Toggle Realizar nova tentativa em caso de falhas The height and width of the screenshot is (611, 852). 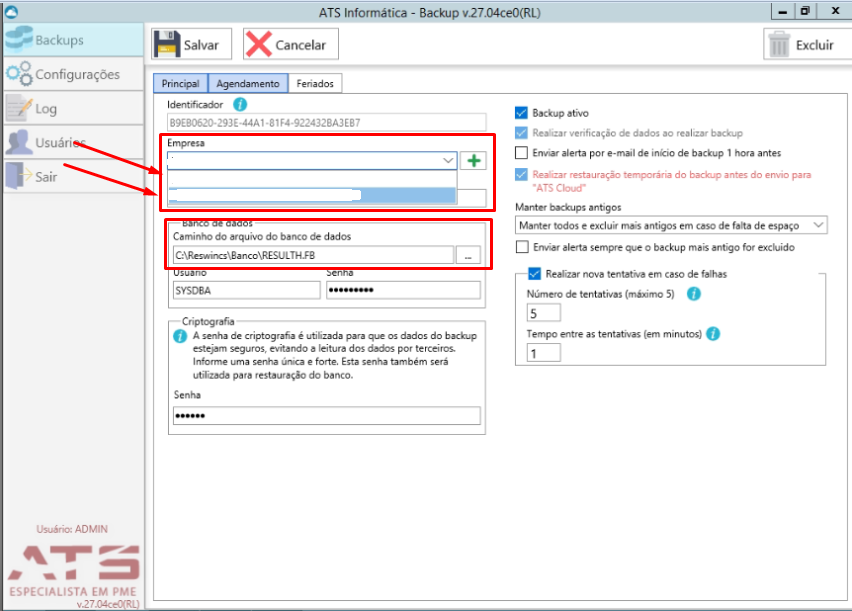(x=535, y=274)
